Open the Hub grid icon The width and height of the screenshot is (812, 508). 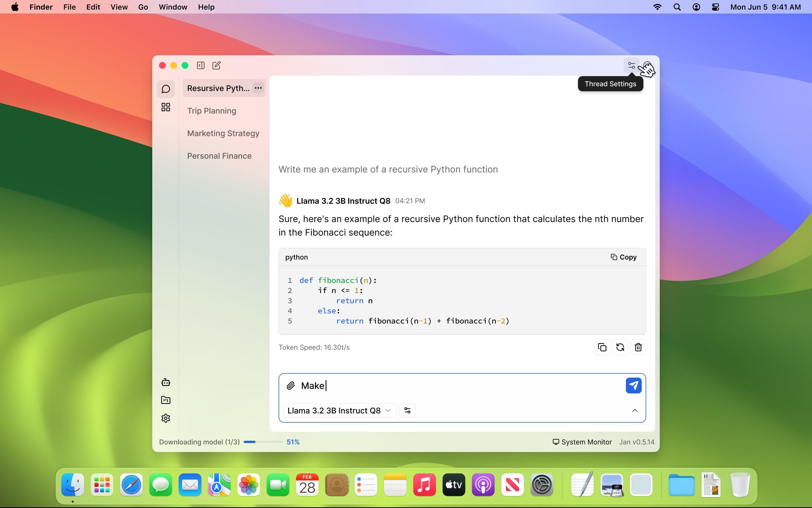pyautogui.click(x=166, y=107)
